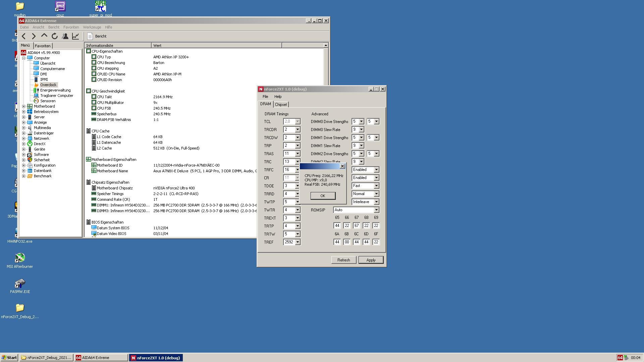Screen dimensions: 644x362
Task: Launch FASMW.EXE desktop icon
Action: tap(20, 286)
